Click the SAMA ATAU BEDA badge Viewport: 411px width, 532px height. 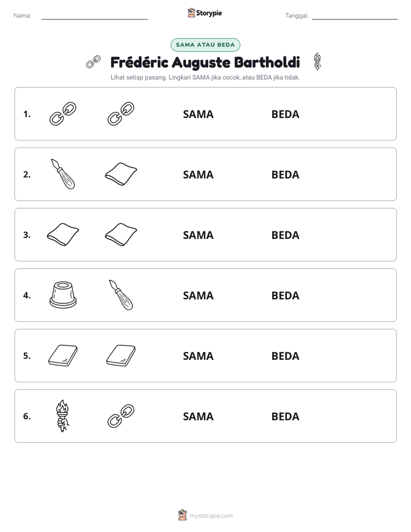[205, 45]
